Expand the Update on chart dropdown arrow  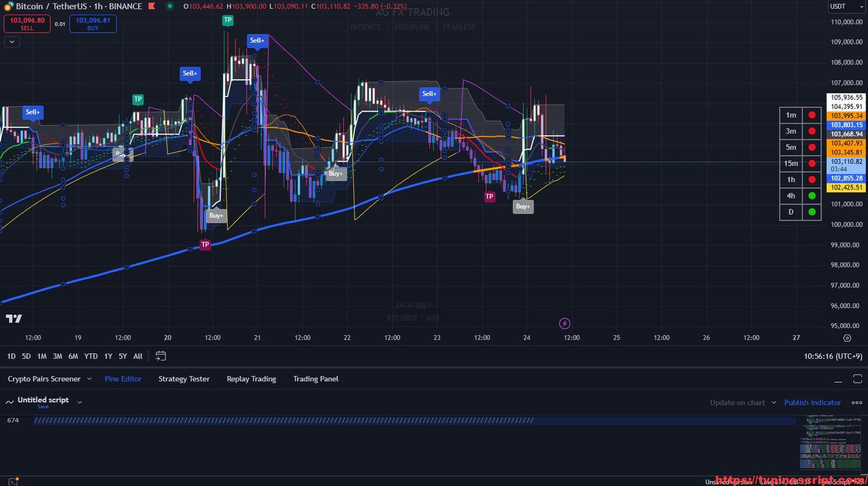(x=774, y=402)
